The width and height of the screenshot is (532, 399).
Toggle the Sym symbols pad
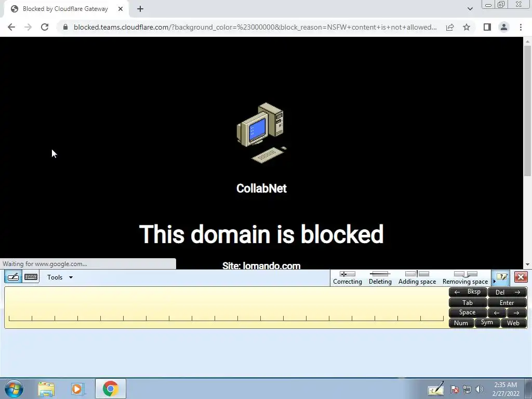tap(487, 323)
